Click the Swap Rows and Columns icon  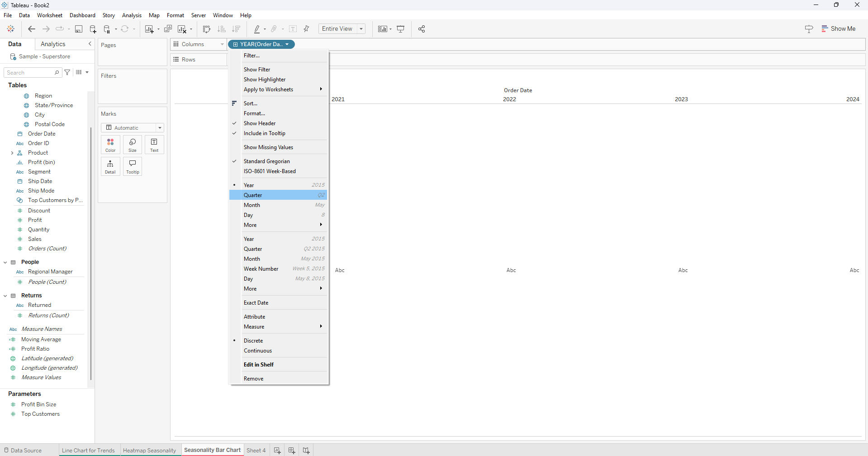[x=207, y=29]
